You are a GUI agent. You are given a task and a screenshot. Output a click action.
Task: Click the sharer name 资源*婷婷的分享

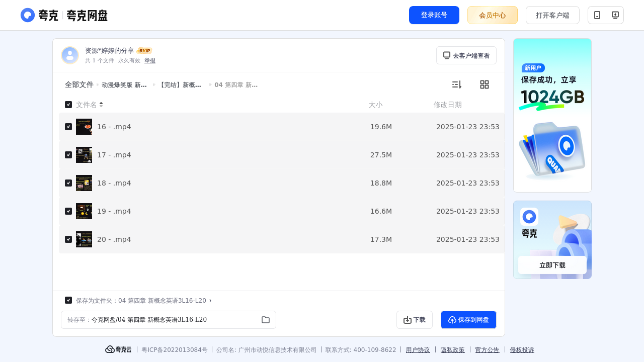(110, 50)
